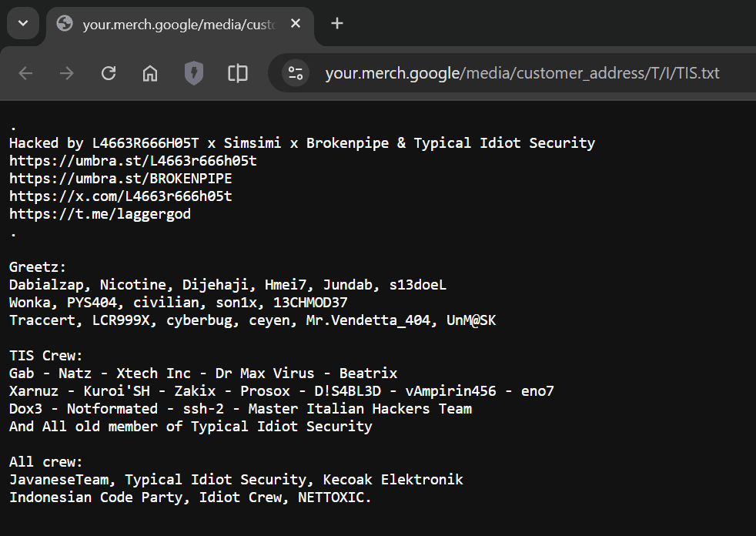756x536 pixels.
Task: Click globe favicon on the tab
Action: click(x=65, y=23)
